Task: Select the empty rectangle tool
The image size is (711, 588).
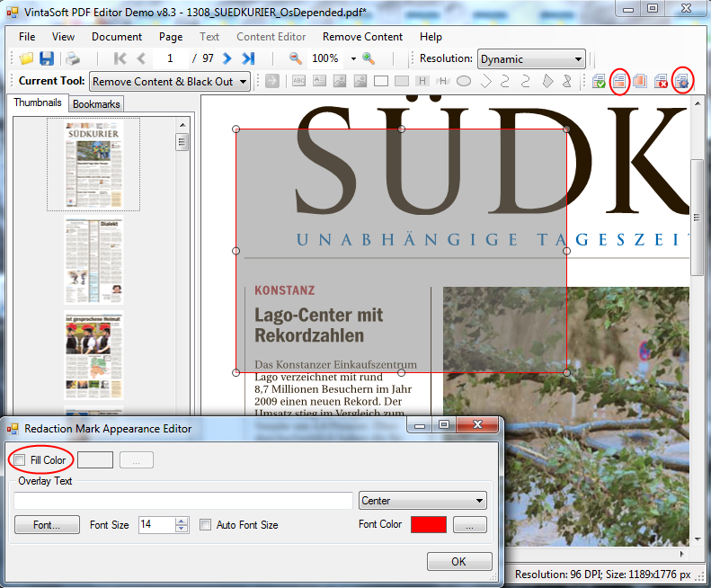Action: pos(381,81)
